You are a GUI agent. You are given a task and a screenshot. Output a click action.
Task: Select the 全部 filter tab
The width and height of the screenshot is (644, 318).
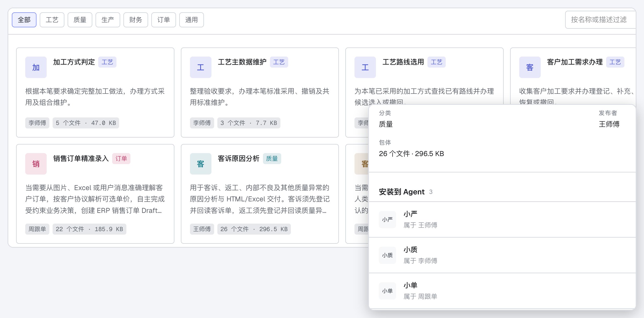[x=24, y=20]
